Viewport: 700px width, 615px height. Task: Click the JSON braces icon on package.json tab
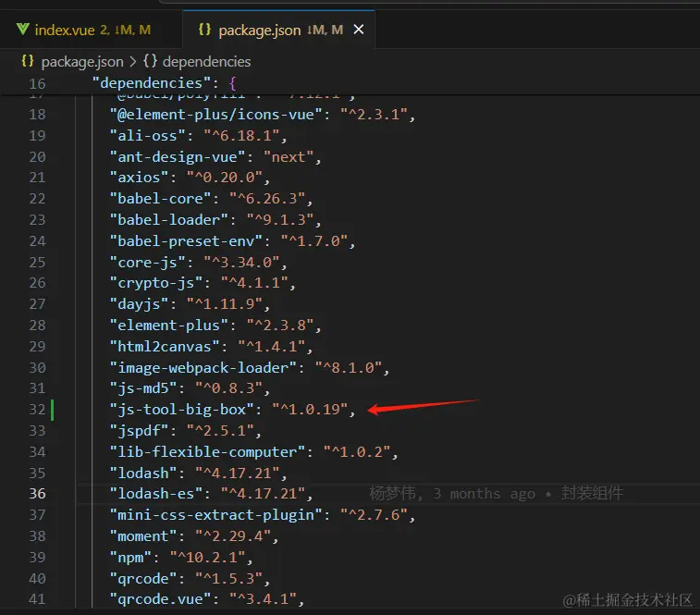[204, 30]
